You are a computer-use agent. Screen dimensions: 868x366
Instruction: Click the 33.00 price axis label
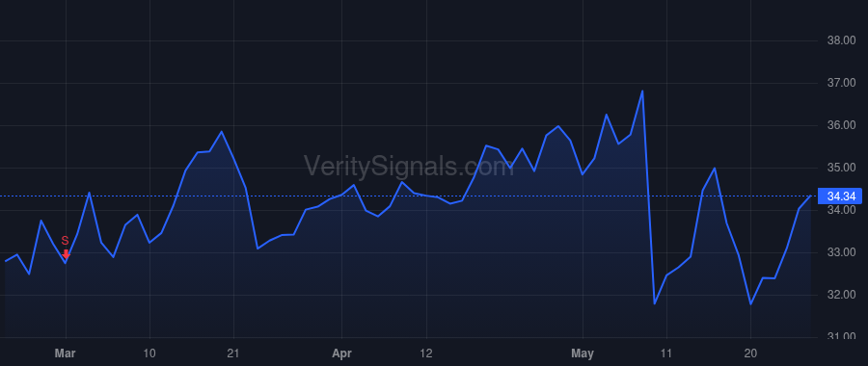point(841,252)
